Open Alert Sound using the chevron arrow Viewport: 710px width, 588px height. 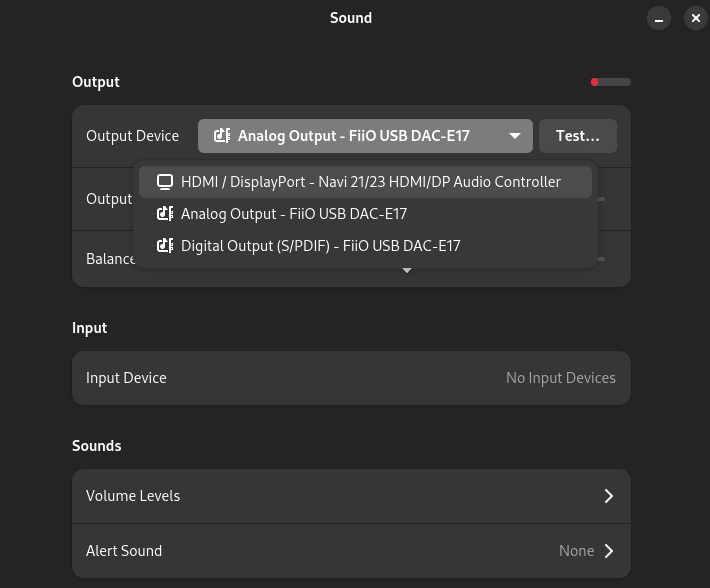[608, 551]
